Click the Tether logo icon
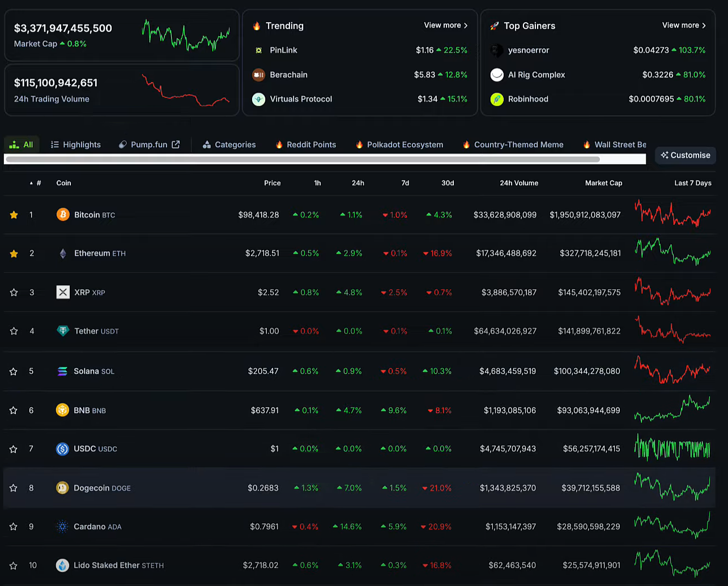Screen dimensions: 728x586 [x=63, y=331]
